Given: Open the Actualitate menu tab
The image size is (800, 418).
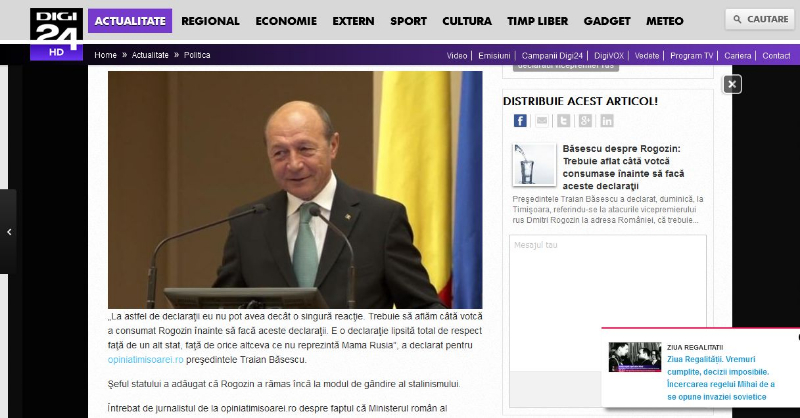Looking at the screenshot, I should click(x=130, y=21).
